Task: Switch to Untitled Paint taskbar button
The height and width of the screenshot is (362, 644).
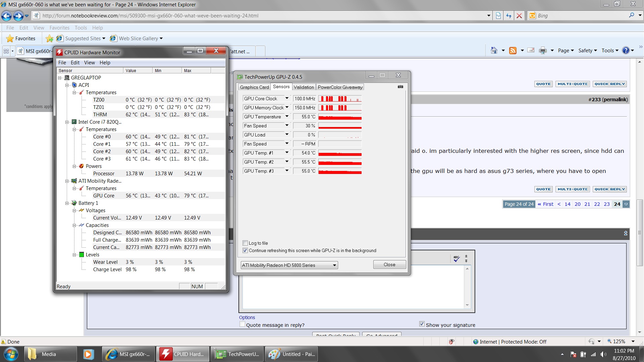Action: [x=292, y=354]
